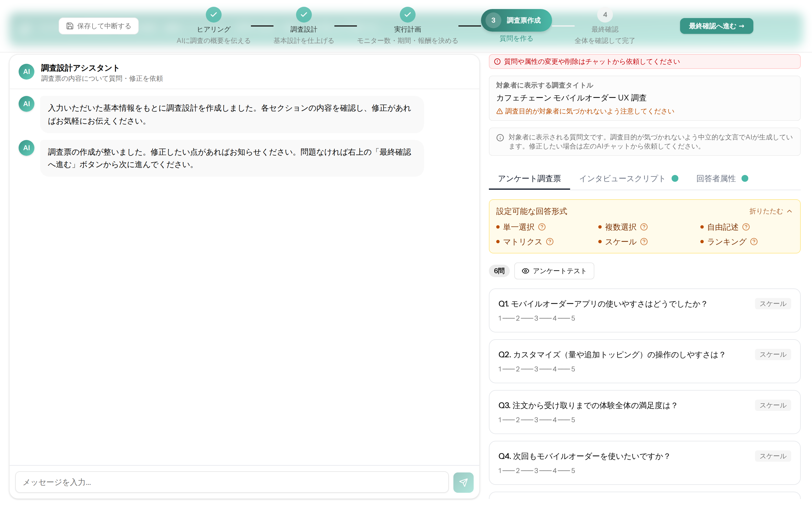The image size is (812, 508).
Task: Show help for 複数選択 format
Action: pos(644,227)
